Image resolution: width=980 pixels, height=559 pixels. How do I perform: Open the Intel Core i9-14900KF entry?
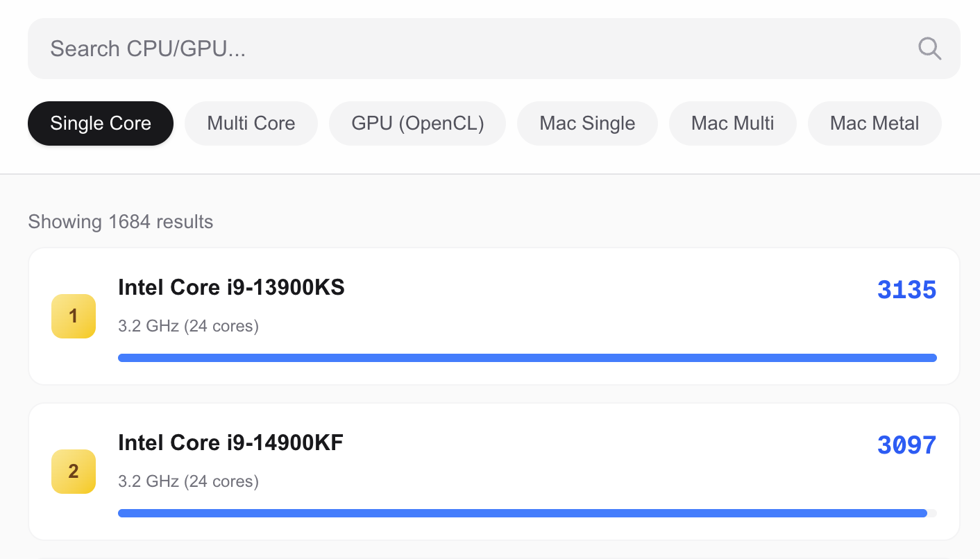click(x=230, y=442)
